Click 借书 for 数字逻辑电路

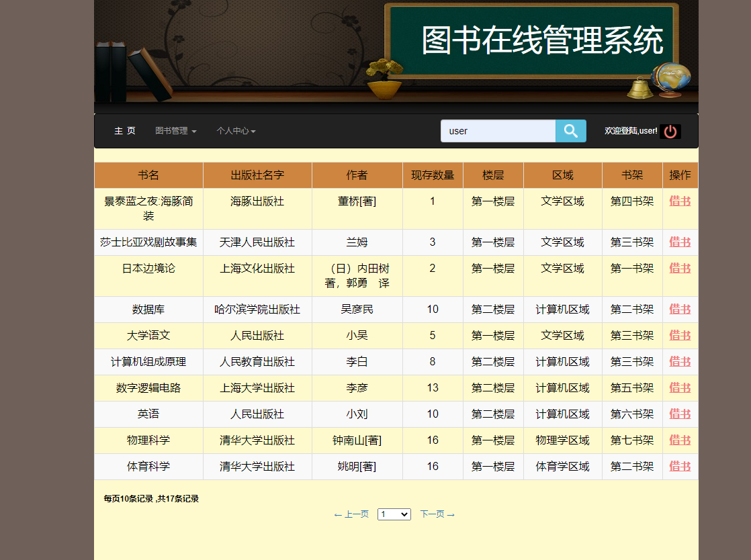point(680,387)
